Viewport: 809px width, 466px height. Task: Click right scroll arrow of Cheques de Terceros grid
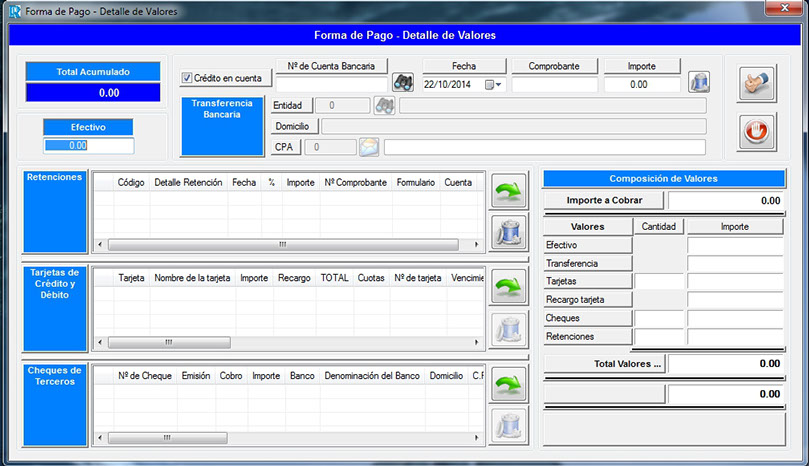click(479, 437)
